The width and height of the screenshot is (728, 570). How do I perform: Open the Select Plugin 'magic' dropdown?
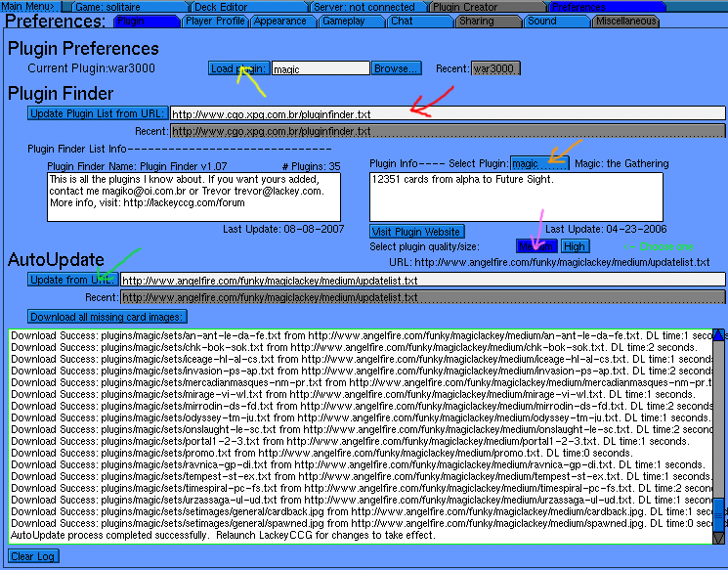[x=538, y=163]
